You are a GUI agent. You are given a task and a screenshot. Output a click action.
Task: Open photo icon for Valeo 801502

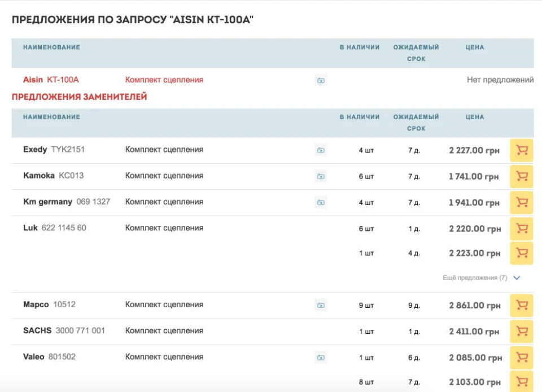click(321, 358)
